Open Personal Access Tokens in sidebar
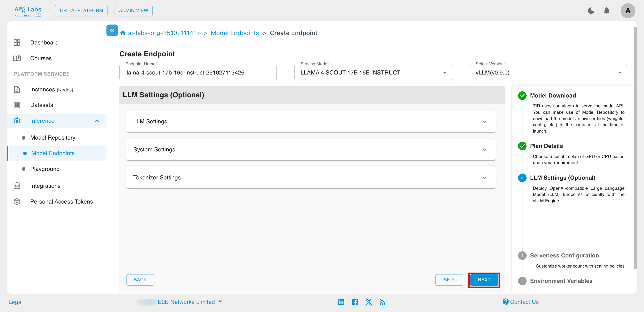This screenshot has height=312, width=644. pyautogui.click(x=57, y=202)
